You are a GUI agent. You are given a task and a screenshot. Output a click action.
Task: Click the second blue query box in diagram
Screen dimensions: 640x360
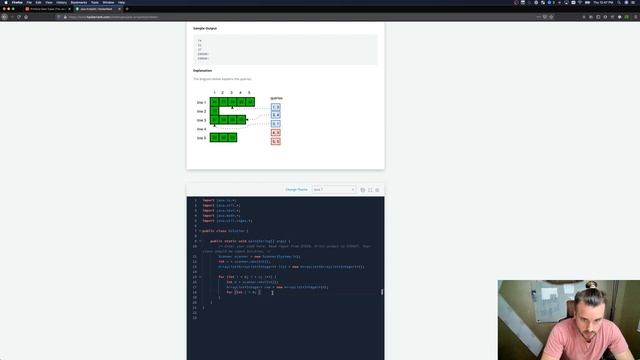[x=276, y=115]
